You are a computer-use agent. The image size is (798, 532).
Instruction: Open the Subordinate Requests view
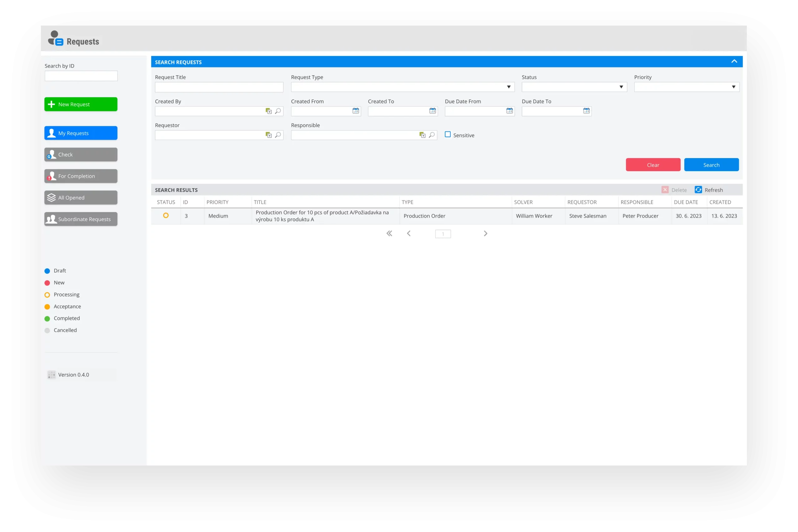[81, 219]
